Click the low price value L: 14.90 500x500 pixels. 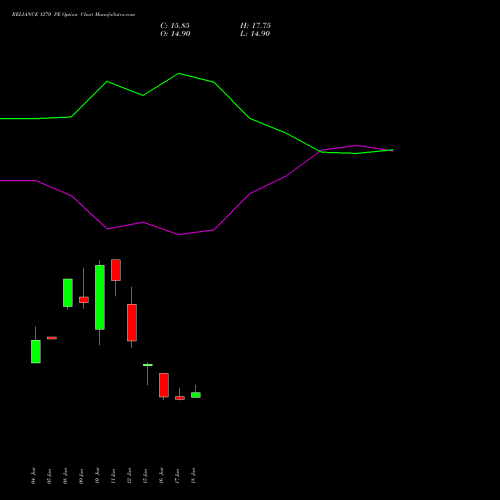255,34
